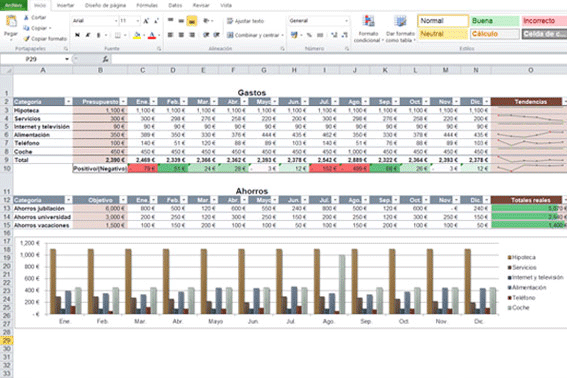567x378 pixels.
Task: Click the borders icon in Fuente group
Action: click(x=118, y=35)
